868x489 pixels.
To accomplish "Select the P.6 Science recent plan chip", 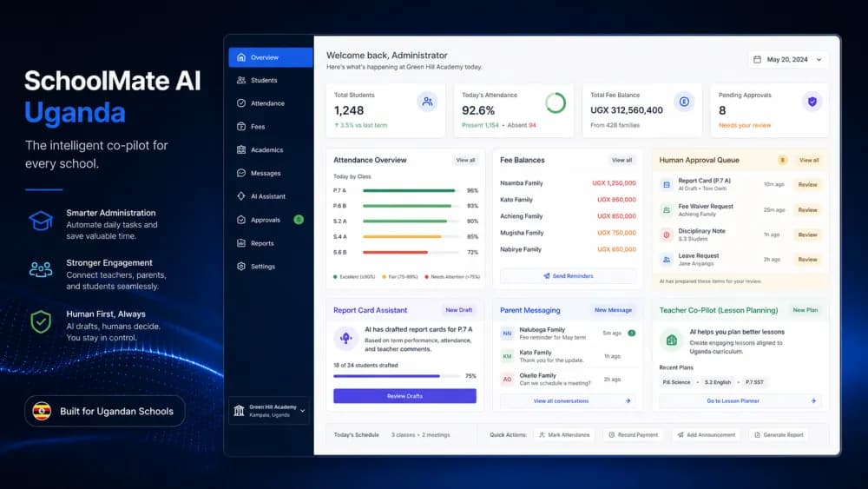I will click(x=676, y=382).
